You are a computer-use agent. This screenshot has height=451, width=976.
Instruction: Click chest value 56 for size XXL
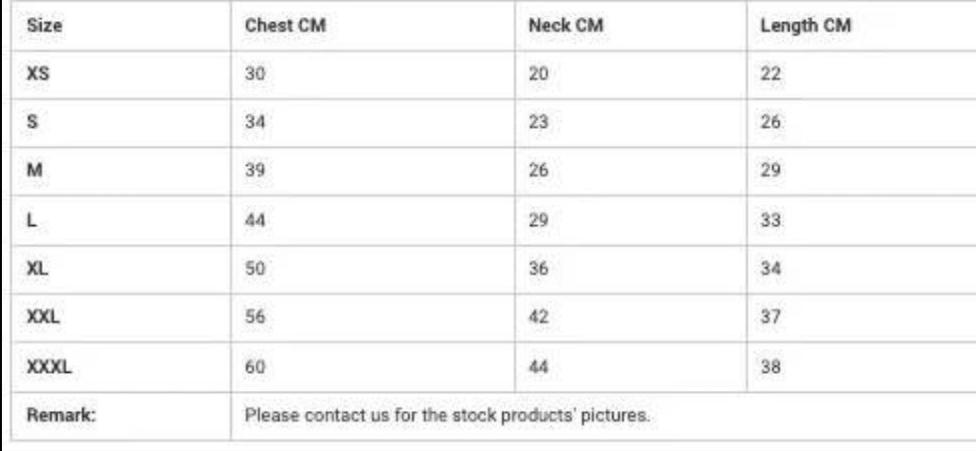pos(255,317)
